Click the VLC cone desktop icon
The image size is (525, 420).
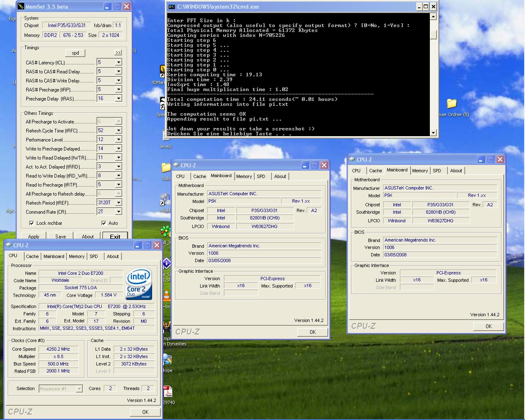click(167, 296)
